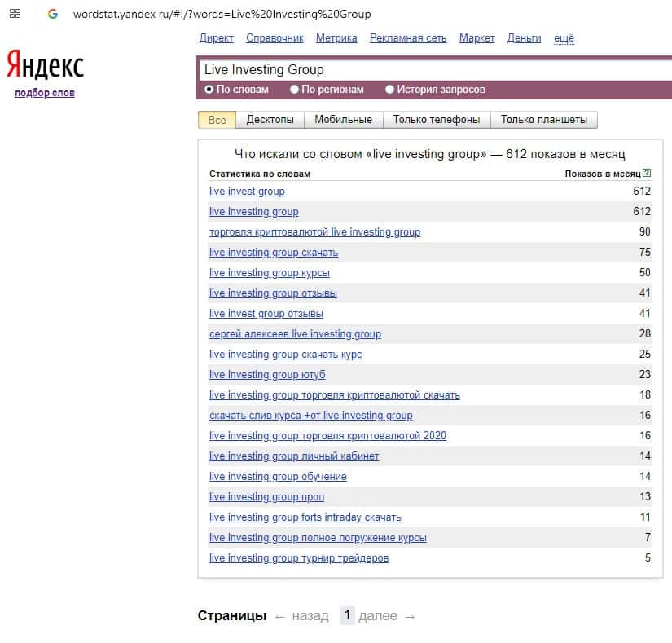The height and width of the screenshot is (643, 672).
Task: Open торговля криптовалютой live investing group link
Action: click(x=314, y=232)
